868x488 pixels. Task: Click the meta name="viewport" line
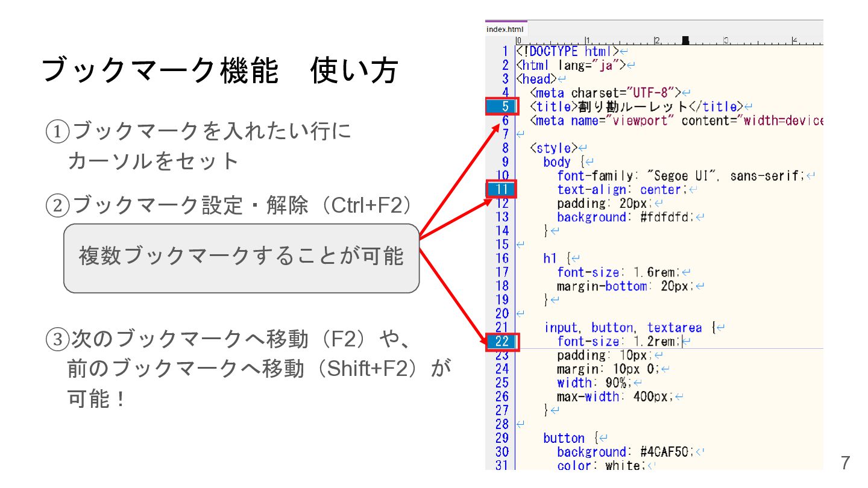676,120
